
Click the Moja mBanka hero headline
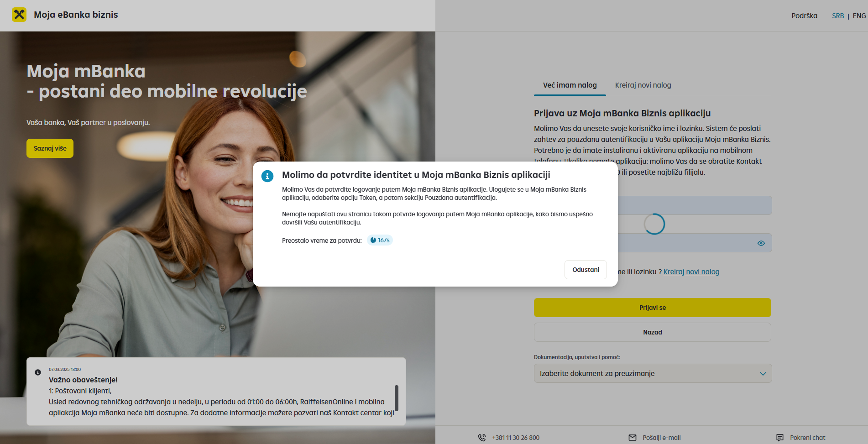167,81
